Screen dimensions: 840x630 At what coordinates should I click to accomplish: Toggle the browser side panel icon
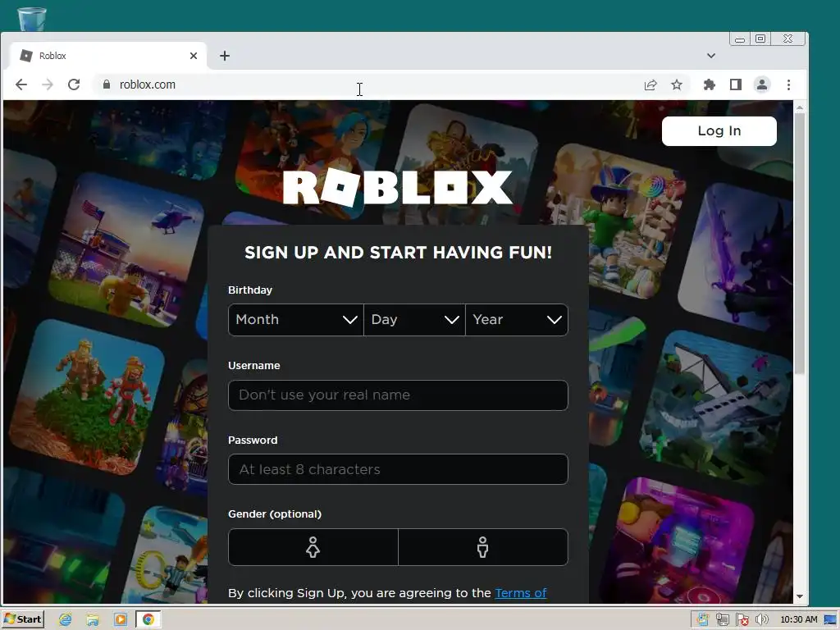(x=736, y=84)
